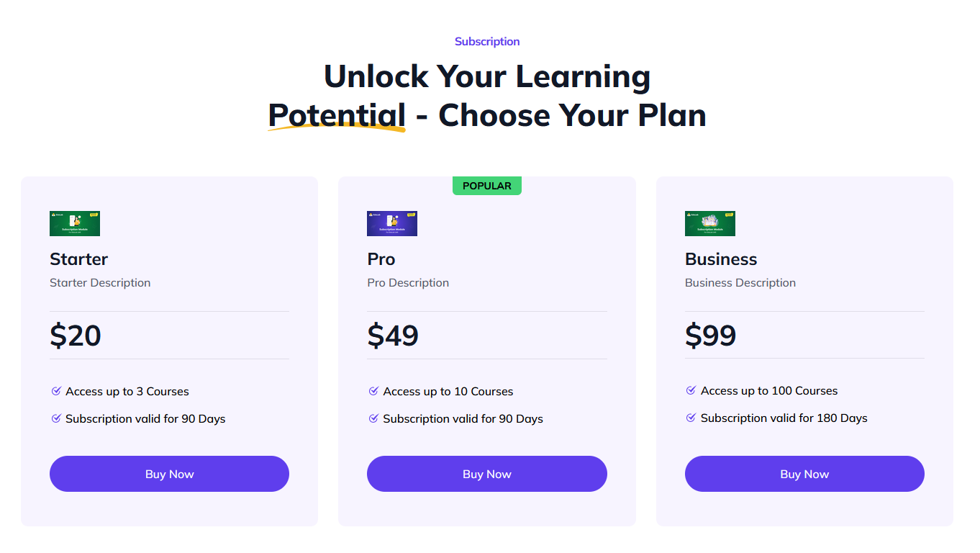980x553 pixels.
Task: Click checkmark icon beside Access up to 3 Courses
Action: point(56,391)
